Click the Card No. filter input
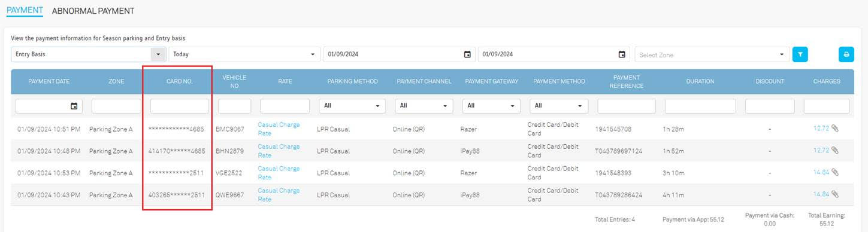Viewport: 868px width, 232px height. [x=179, y=106]
